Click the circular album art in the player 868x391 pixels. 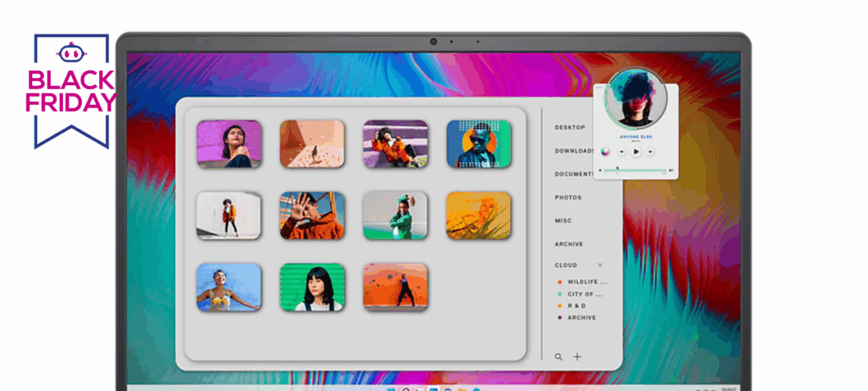[635, 97]
